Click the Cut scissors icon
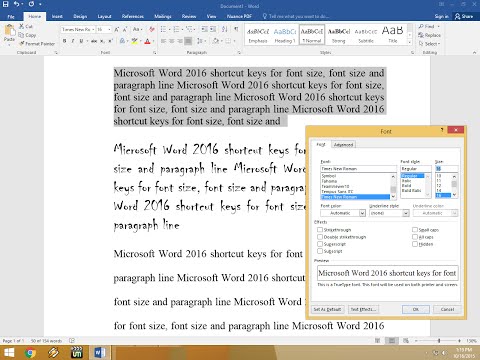This screenshot has width=480, height=360. point(22,26)
